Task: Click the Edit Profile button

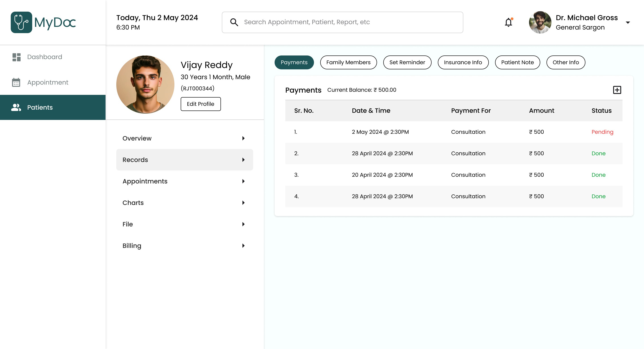Action: click(x=201, y=104)
